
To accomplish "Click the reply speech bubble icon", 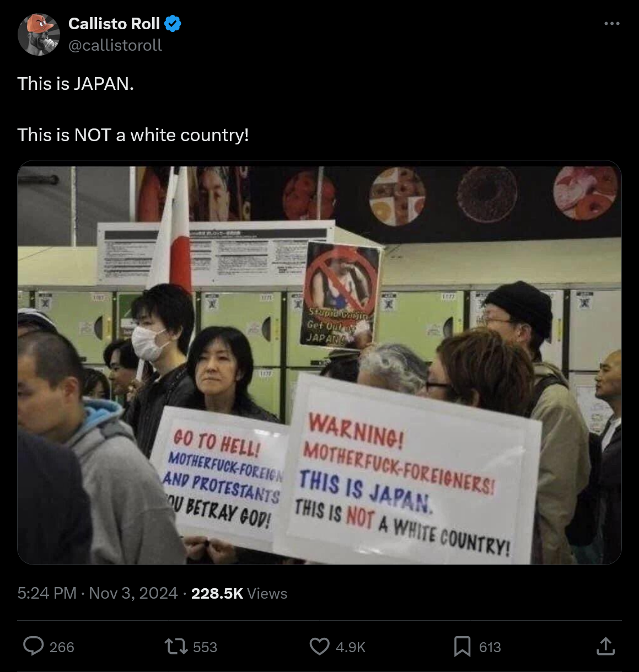I will (x=34, y=646).
